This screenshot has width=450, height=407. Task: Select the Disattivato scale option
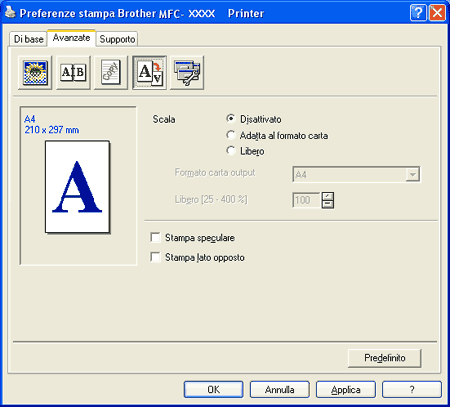point(230,118)
